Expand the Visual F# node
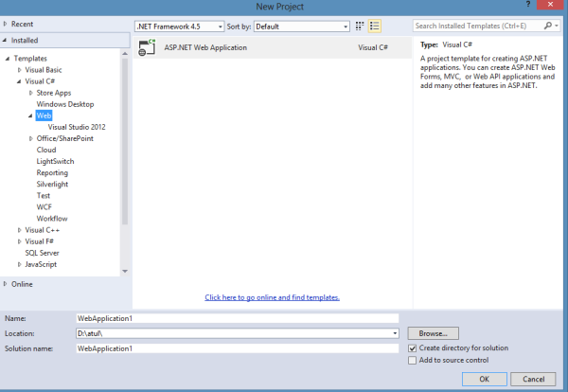The image size is (568, 392). (x=19, y=241)
